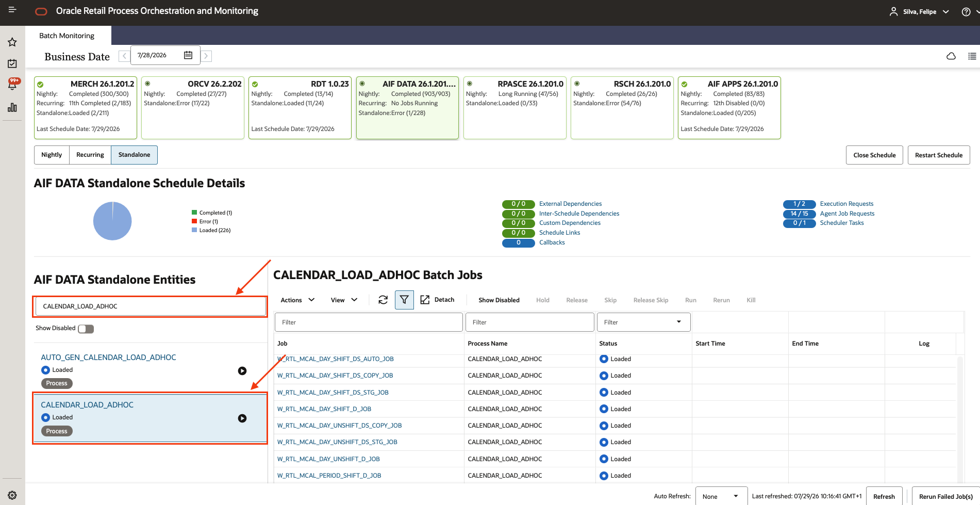Click the Restart Schedule button
This screenshot has width=980, height=505.
[939, 155]
